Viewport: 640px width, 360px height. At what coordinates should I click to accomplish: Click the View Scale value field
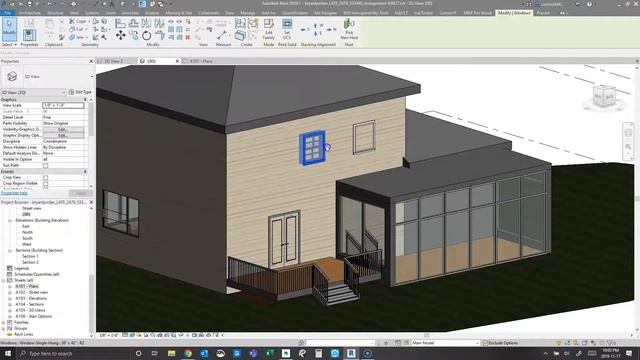pos(63,105)
